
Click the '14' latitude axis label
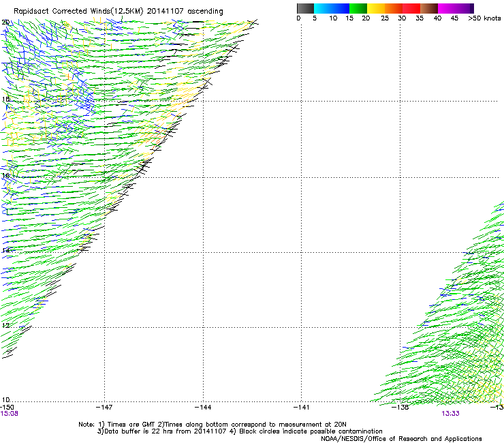pos(5,250)
